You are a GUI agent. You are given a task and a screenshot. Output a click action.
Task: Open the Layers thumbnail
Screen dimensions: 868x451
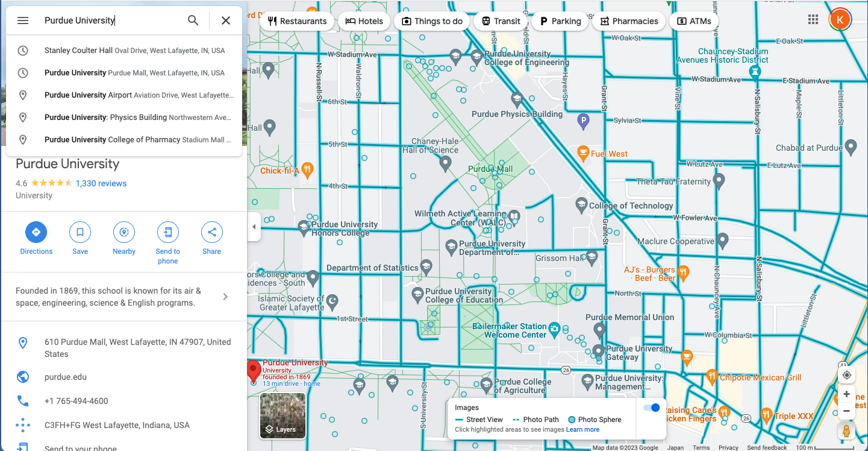point(283,416)
